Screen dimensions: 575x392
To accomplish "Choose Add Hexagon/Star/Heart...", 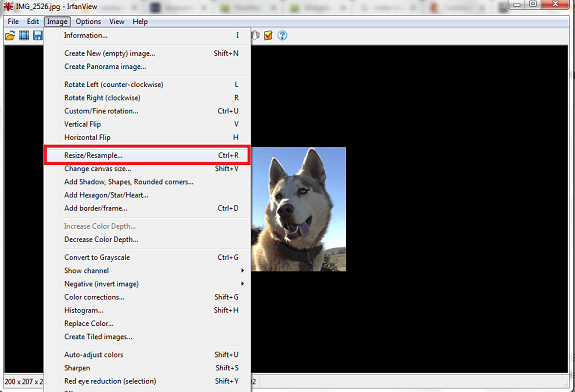I will pyautogui.click(x=147, y=195).
